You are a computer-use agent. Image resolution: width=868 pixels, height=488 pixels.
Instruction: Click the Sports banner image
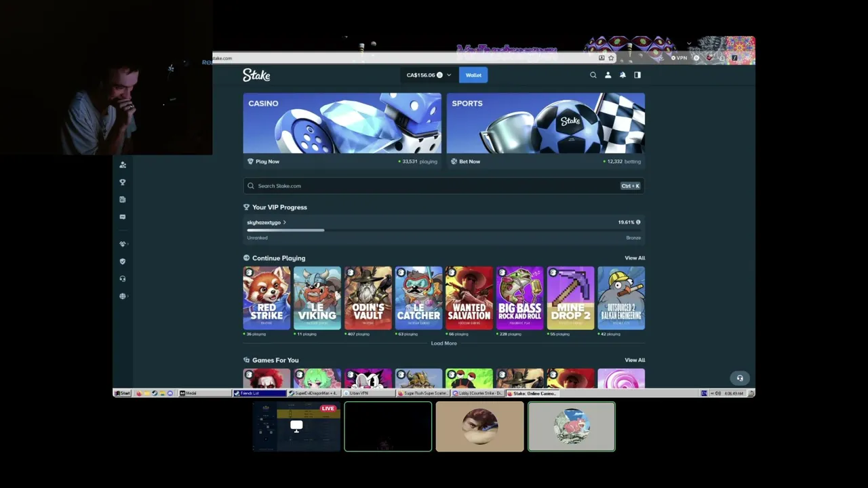click(x=546, y=123)
